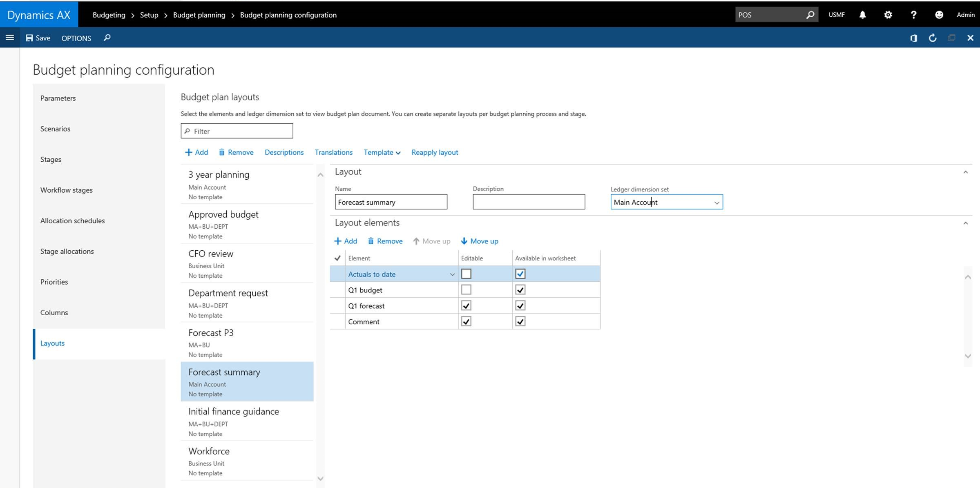
Task: Expand the Template dropdown menu
Action: click(382, 152)
